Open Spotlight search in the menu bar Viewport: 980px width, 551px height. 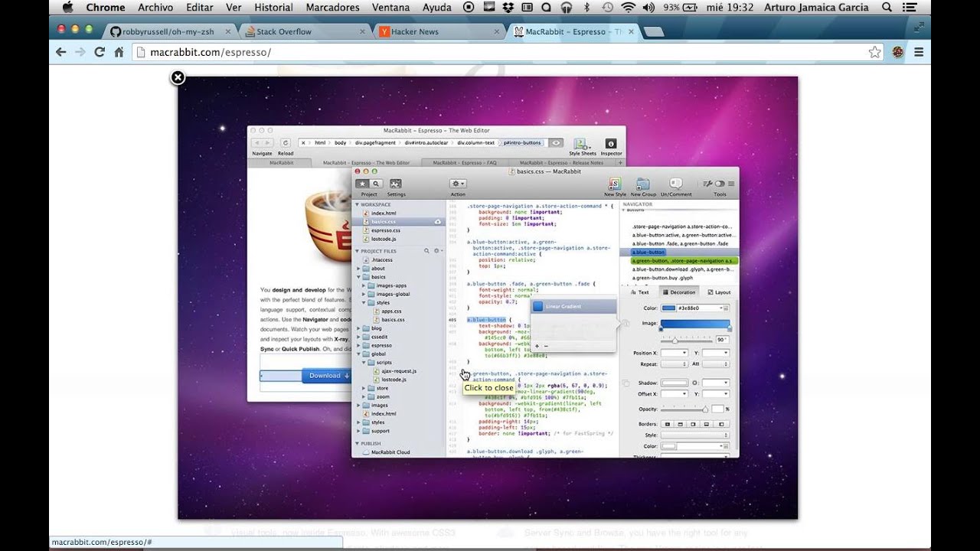coord(887,8)
